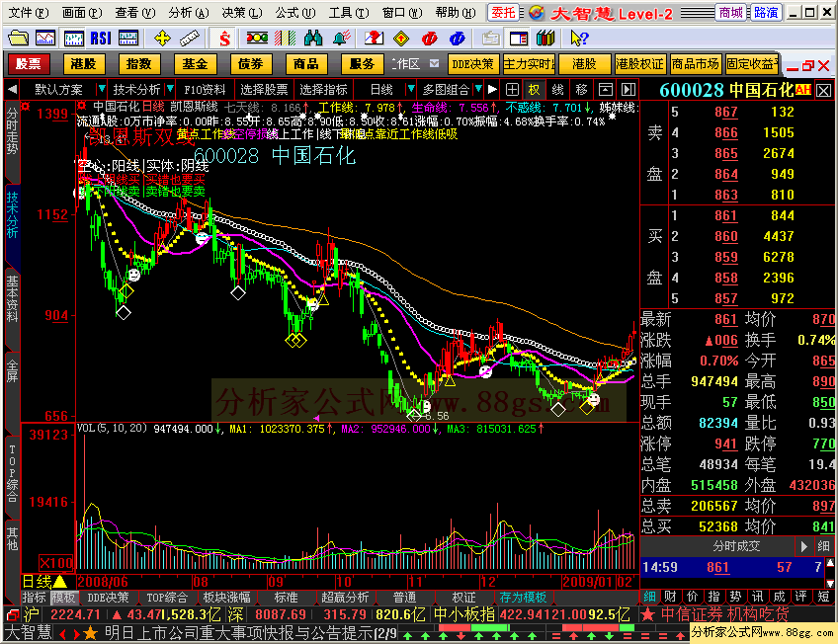Close the 600028 quote panel X
Screen dimensions: 838x644
[x=823, y=90]
